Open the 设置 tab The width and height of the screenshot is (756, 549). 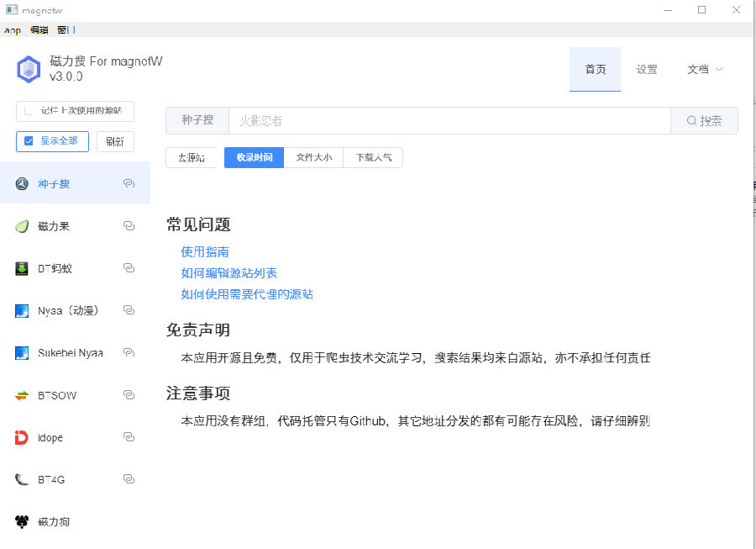coord(647,70)
